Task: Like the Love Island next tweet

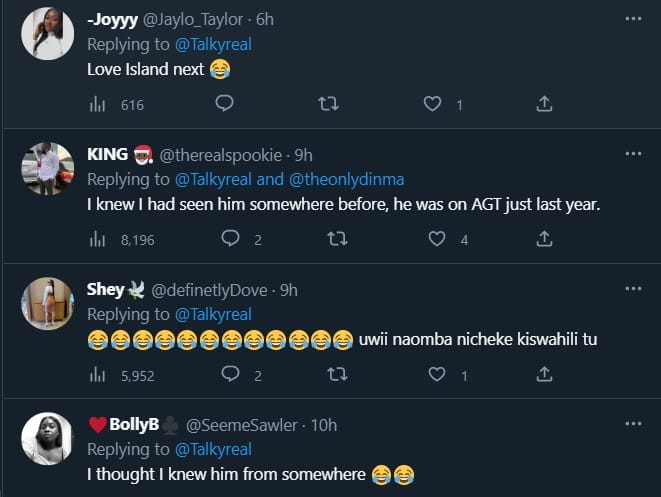Action: tap(433, 103)
